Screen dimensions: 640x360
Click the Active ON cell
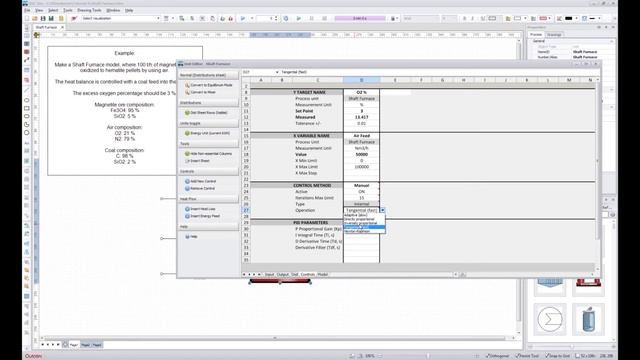[361, 191]
